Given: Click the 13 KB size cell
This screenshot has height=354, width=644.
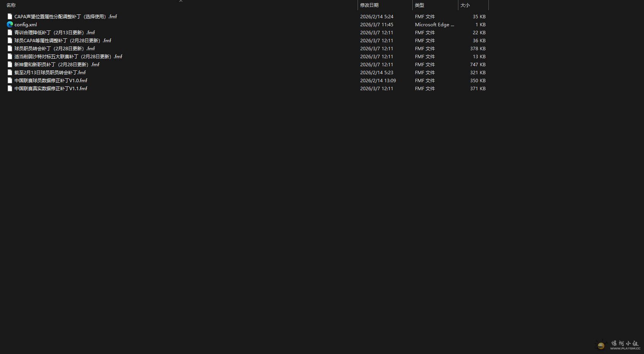Looking at the screenshot, I should [479, 56].
